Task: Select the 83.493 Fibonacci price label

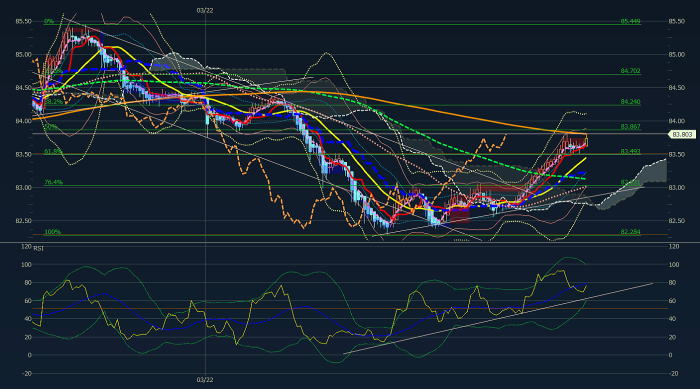Action: pyautogui.click(x=630, y=152)
